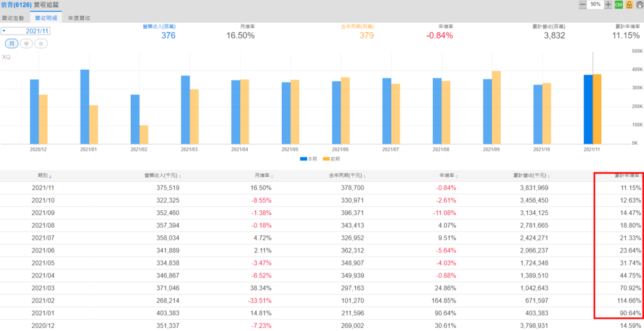Image resolution: width=644 pixels, height=331 pixels.
Task: Select the 月 period toggle
Action: 11,44
